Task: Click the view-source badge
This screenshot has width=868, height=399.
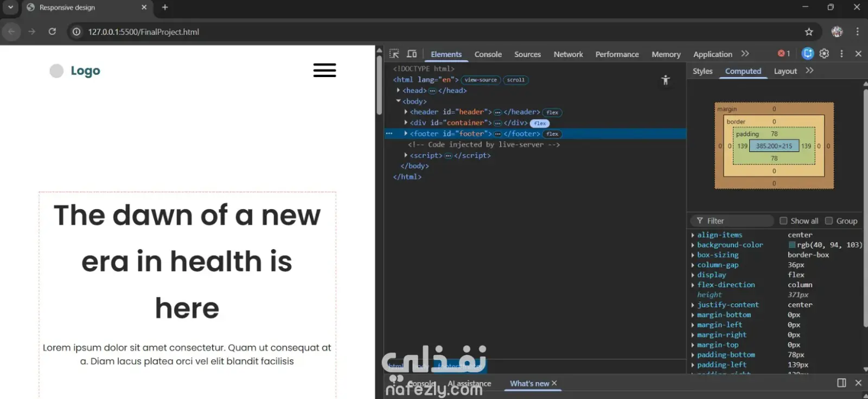Action: pos(481,80)
